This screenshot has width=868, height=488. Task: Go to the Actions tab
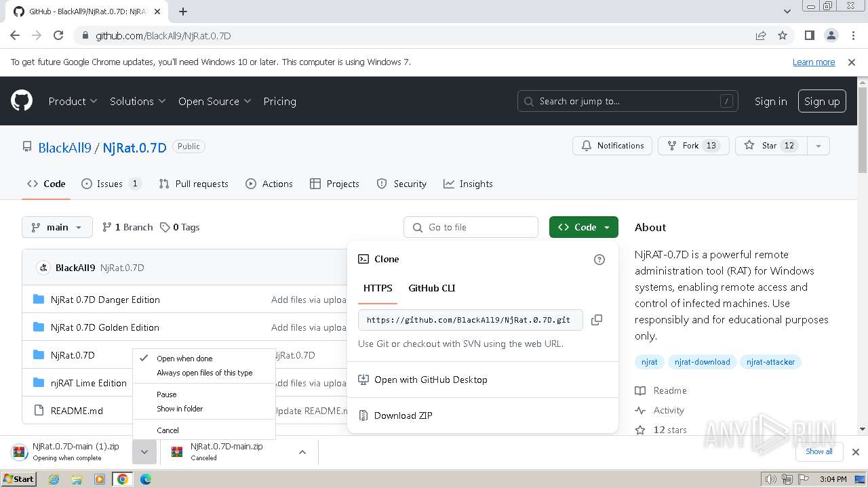pyautogui.click(x=269, y=184)
